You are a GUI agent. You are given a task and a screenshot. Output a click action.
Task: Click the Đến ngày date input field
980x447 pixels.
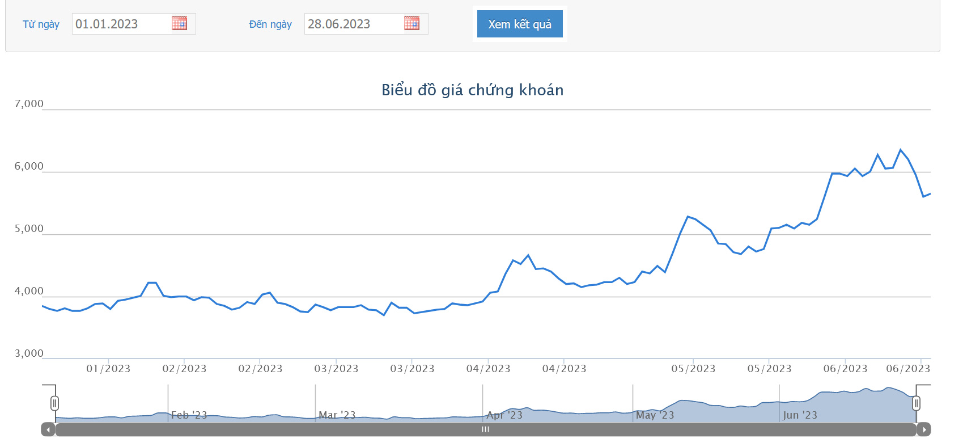(x=354, y=24)
